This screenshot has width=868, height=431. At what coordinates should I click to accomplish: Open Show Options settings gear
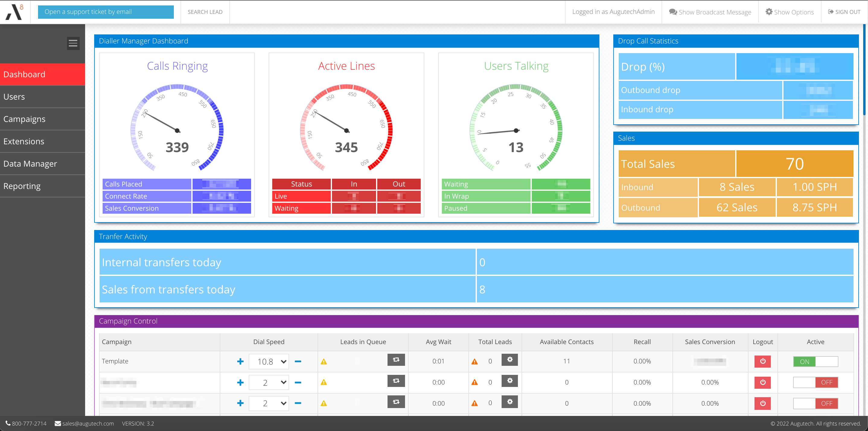[769, 12]
